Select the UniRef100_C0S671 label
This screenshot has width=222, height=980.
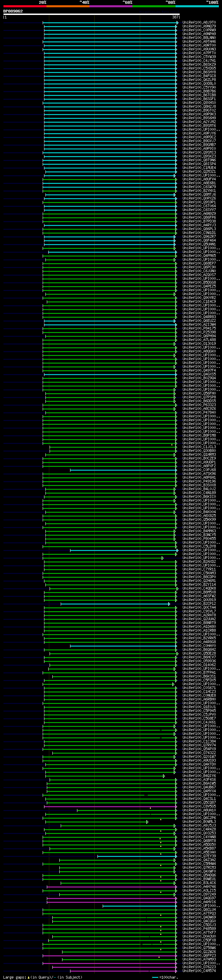pos(199,688)
